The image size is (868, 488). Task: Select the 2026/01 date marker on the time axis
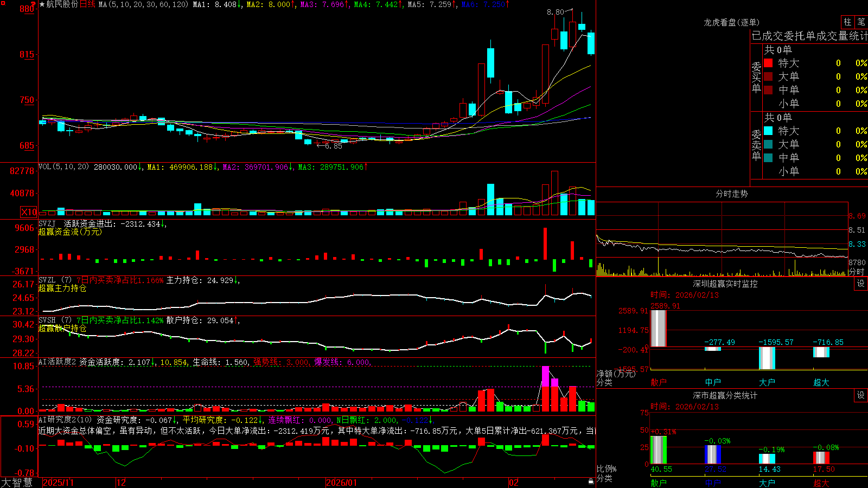(342, 483)
